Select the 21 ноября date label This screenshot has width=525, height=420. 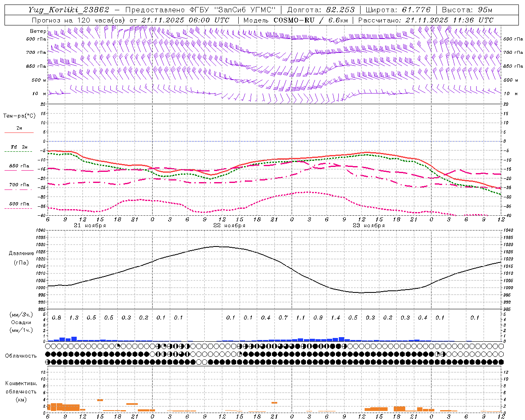(x=90, y=226)
